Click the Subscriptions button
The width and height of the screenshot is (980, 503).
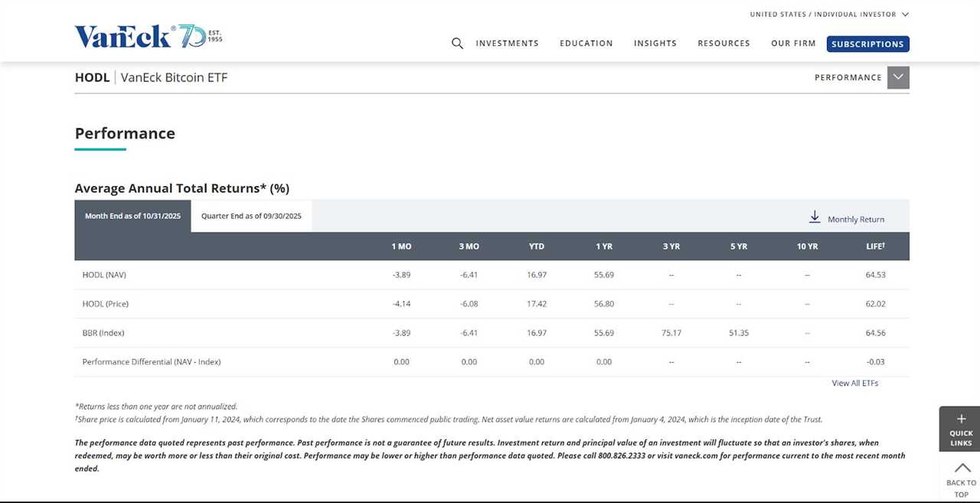867,44
